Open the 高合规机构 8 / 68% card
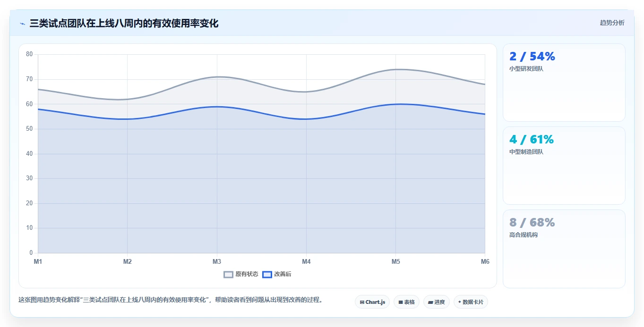This screenshot has width=644, height=327. coord(564,249)
